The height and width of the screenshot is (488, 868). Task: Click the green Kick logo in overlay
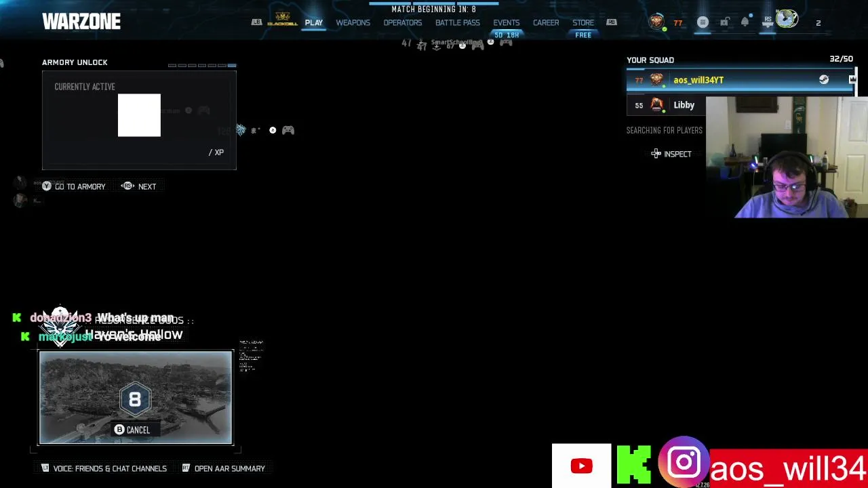(633, 466)
